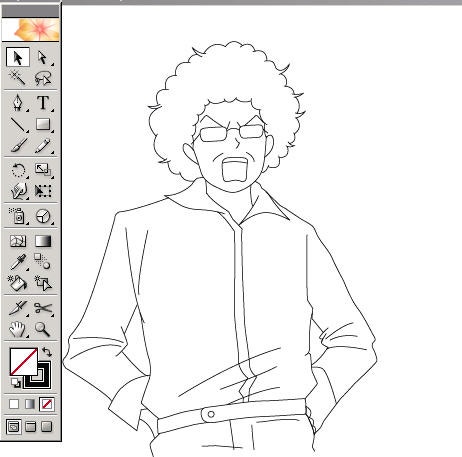Screen dimensions: 462x457
Task: Swap fill and stroke with curved arrows
Action: pos(47,352)
